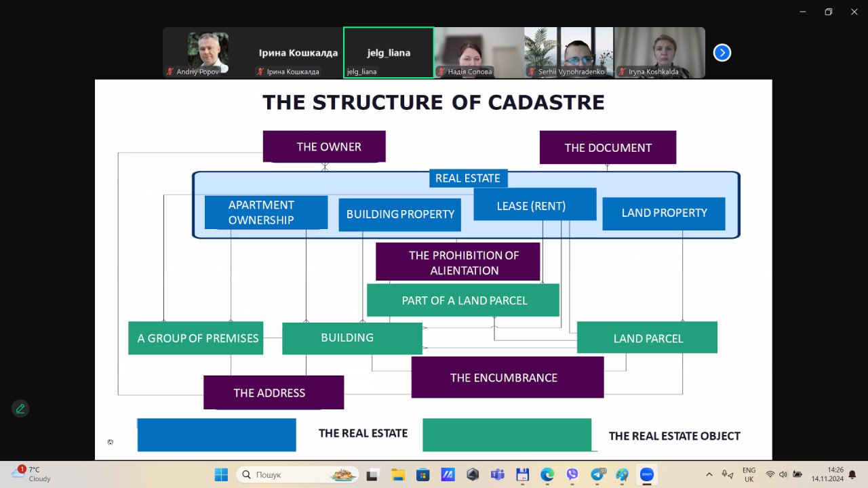
Task: Open Viber from the taskbar
Action: (x=572, y=474)
